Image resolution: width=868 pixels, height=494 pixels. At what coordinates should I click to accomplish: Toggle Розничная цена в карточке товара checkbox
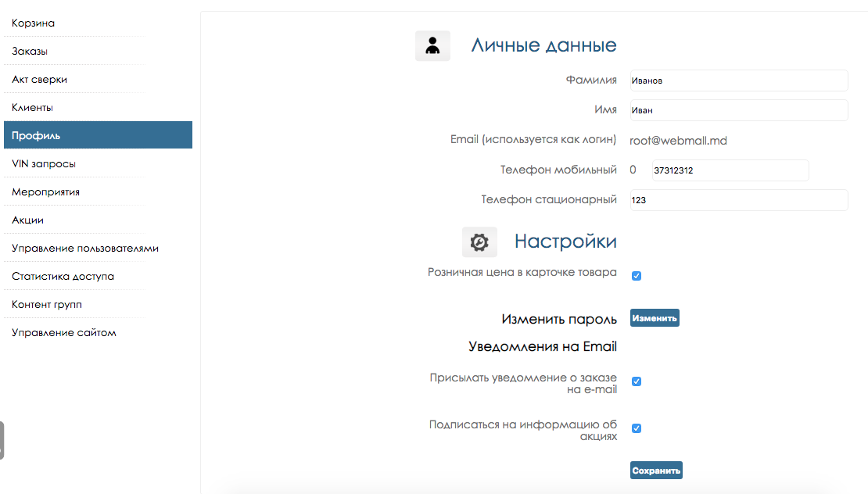pos(637,276)
